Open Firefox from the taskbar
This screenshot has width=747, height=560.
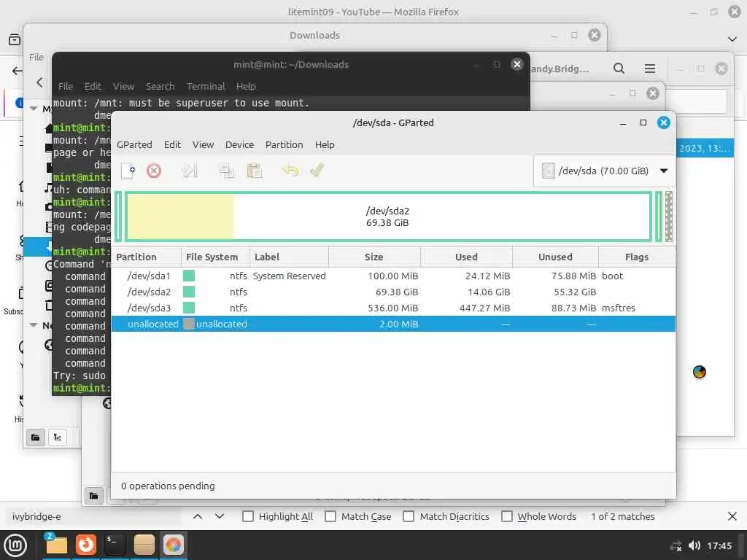(x=86, y=545)
